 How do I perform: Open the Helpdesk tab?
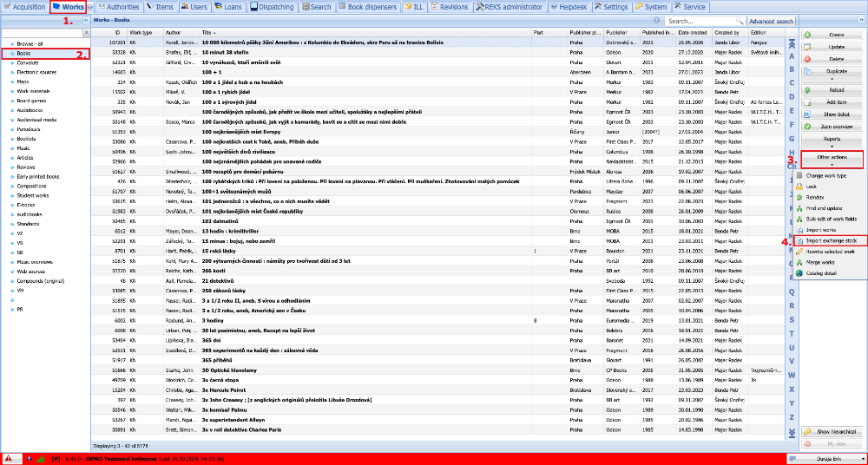(569, 7)
